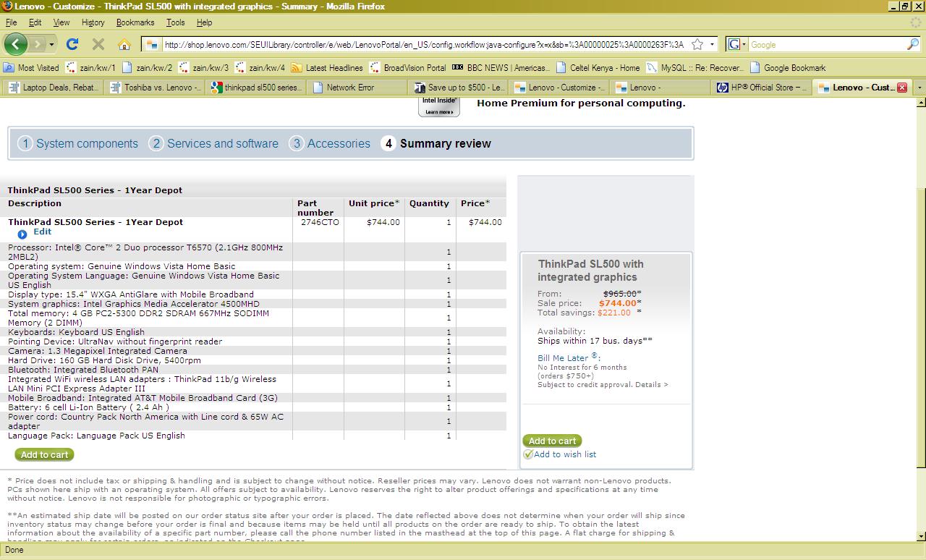Open the Help menu
Screen dimensions: 926x560
(x=204, y=22)
